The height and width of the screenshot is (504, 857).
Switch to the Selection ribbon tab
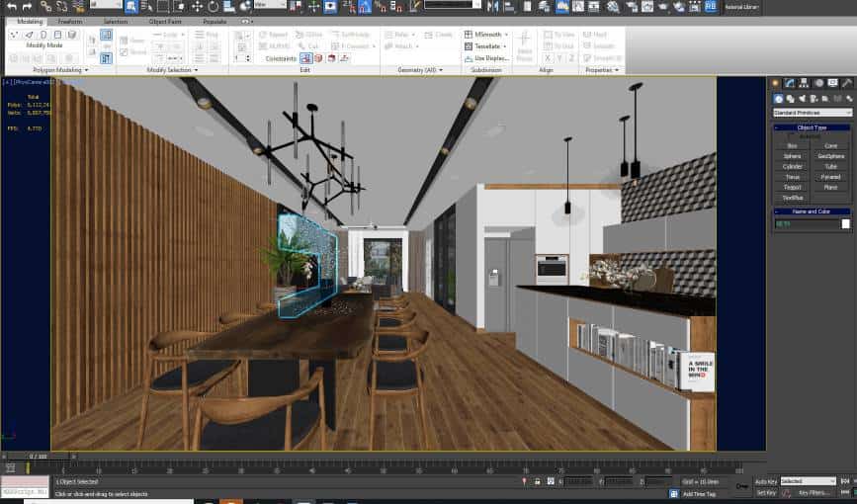coord(116,22)
